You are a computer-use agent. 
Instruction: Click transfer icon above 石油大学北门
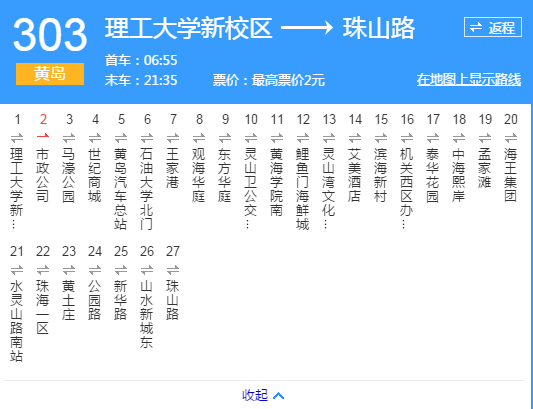pos(147,138)
